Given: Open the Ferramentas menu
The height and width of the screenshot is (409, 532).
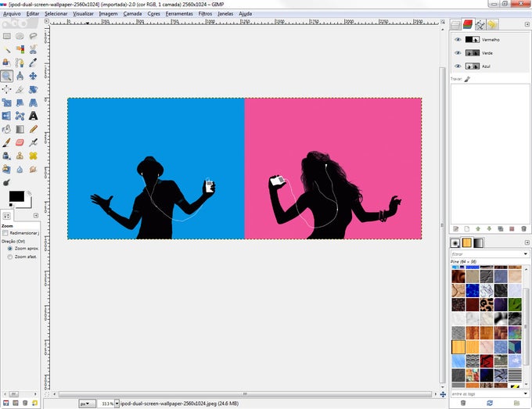Looking at the screenshot, I should click(x=179, y=14).
